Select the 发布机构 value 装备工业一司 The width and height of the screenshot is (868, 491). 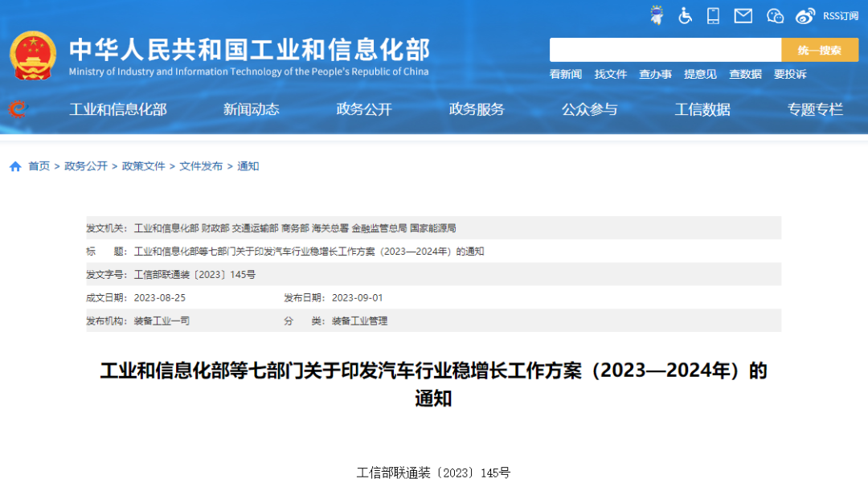click(162, 321)
